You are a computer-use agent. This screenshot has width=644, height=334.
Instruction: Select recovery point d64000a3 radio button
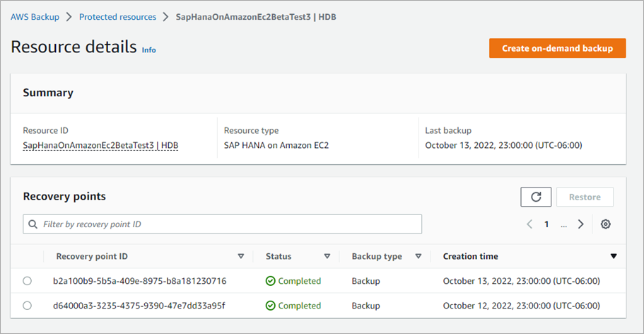28,306
